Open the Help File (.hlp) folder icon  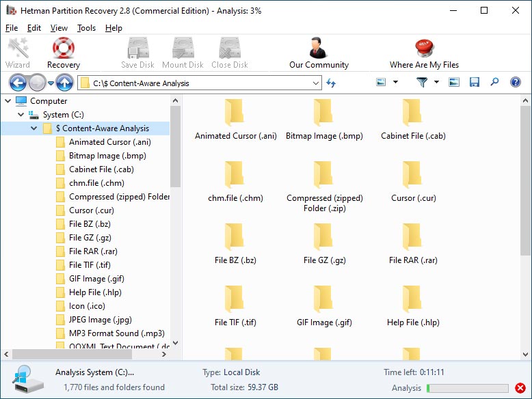412,299
